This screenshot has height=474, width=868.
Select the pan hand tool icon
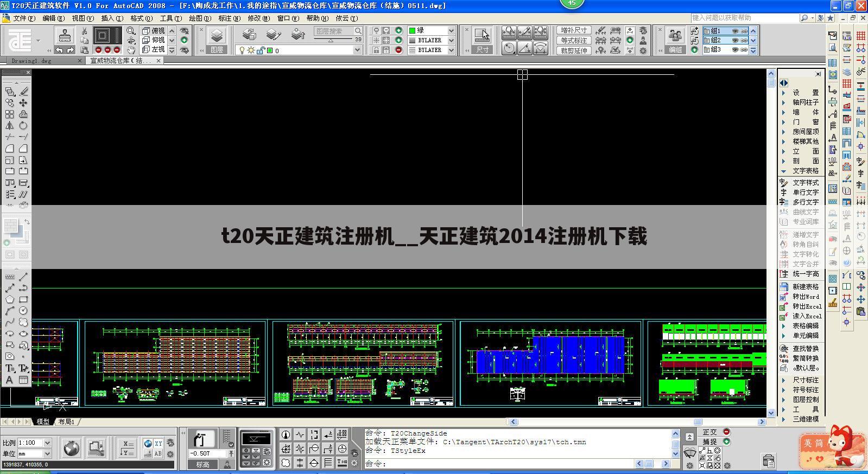pyautogui.click(x=131, y=50)
